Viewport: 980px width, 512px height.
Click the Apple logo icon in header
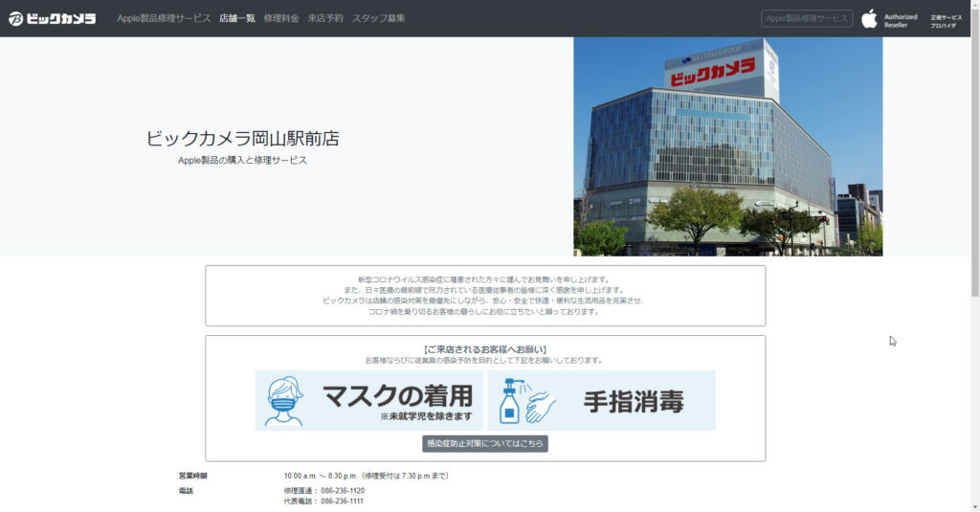click(869, 19)
